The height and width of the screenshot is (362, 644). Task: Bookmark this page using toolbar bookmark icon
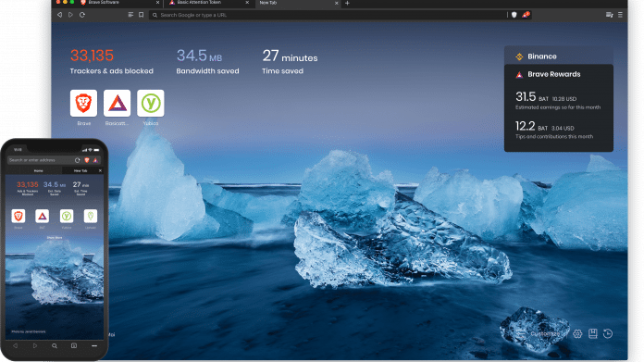pyautogui.click(x=142, y=15)
